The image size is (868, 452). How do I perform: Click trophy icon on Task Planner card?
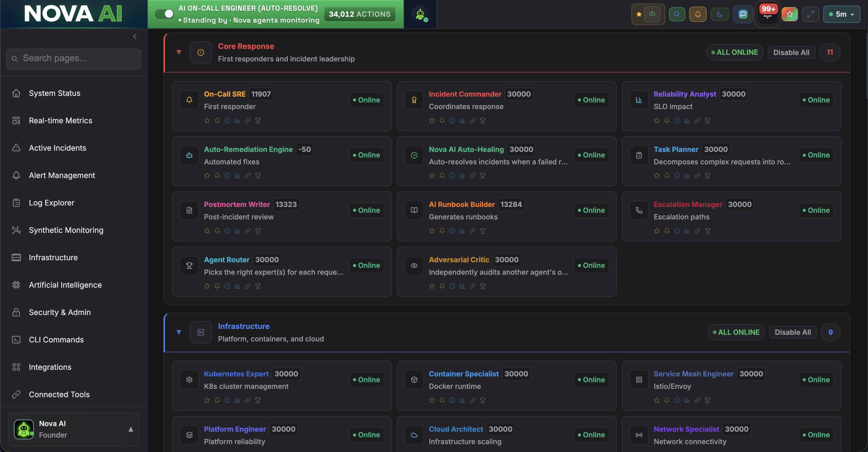pos(707,176)
